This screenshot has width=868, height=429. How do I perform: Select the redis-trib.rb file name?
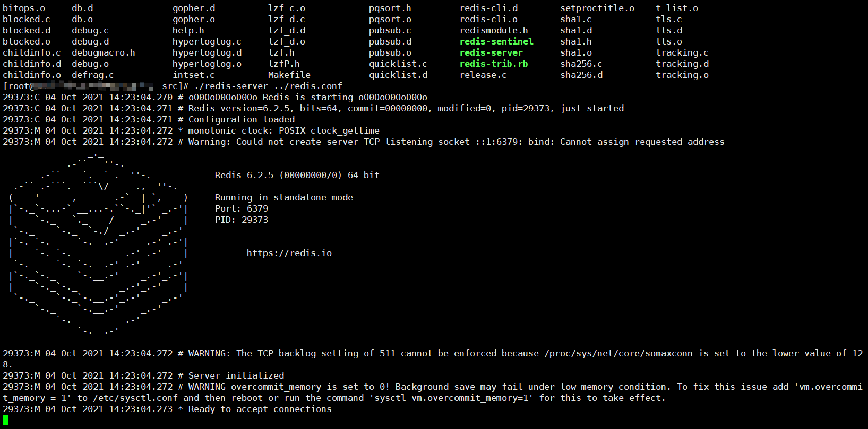click(494, 64)
